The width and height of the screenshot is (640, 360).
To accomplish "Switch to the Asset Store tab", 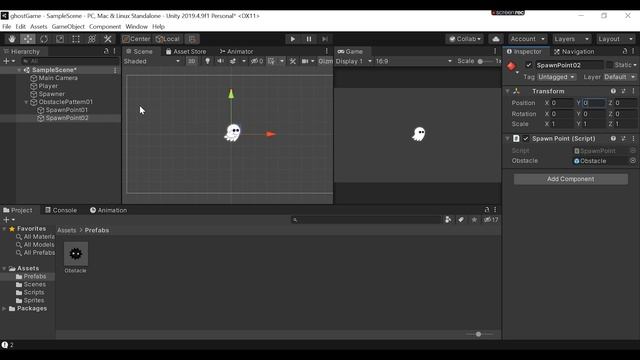I will 186,51.
